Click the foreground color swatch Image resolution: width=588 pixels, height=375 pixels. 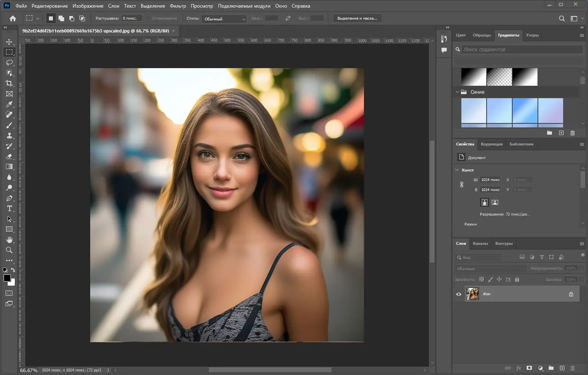(7, 278)
